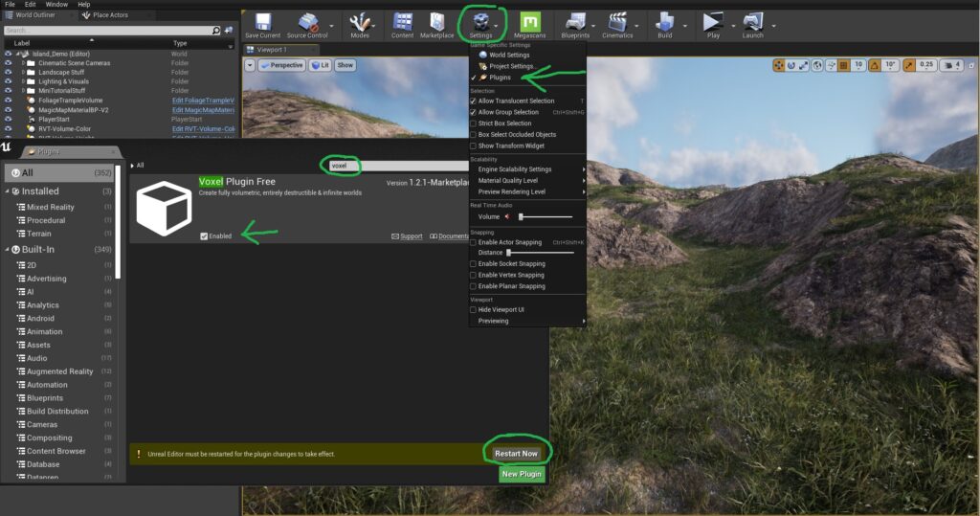Enable Strict Box Selection checkbox
The height and width of the screenshot is (516, 980).
(x=473, y=123)
